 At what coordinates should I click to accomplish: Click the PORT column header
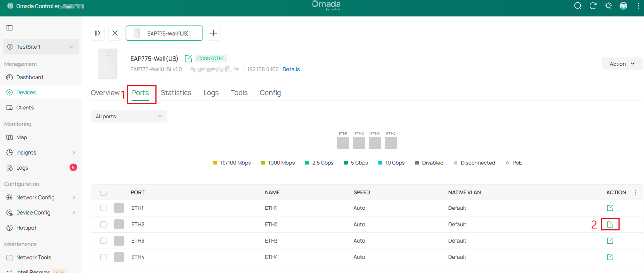point(137,192)
